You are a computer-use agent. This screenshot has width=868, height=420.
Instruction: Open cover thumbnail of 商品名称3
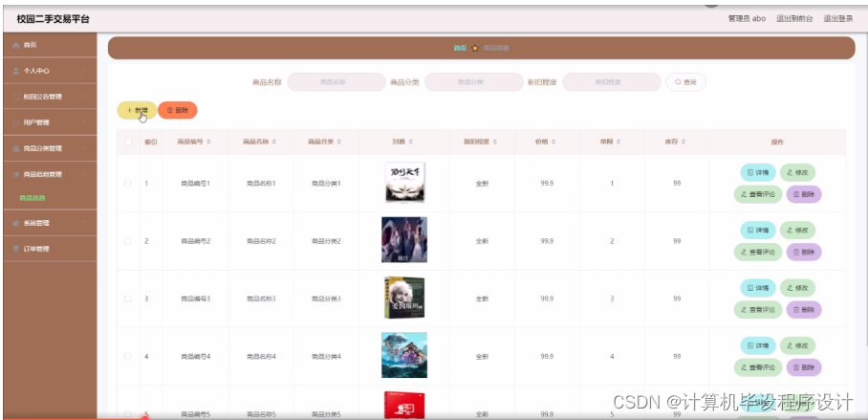tap(404, 298)
